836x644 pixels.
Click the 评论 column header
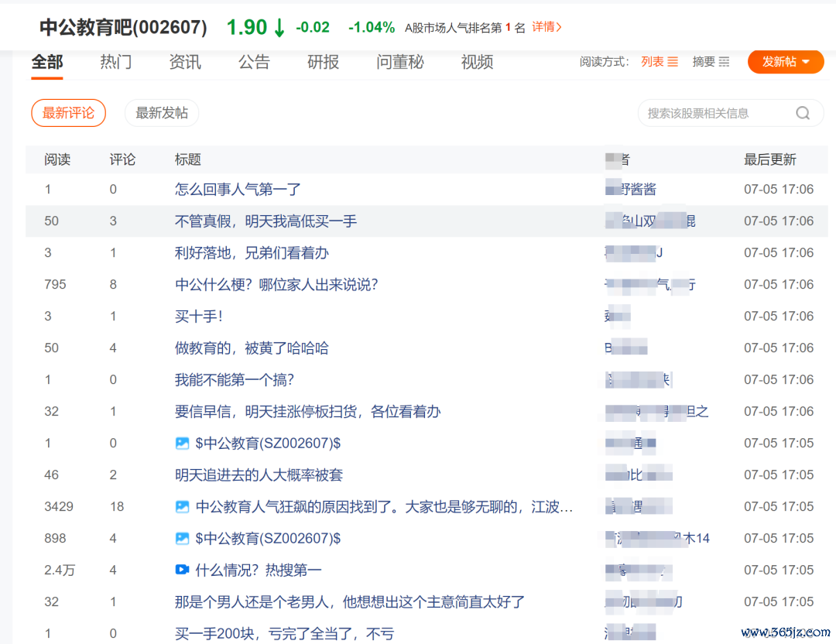point(122,159)
